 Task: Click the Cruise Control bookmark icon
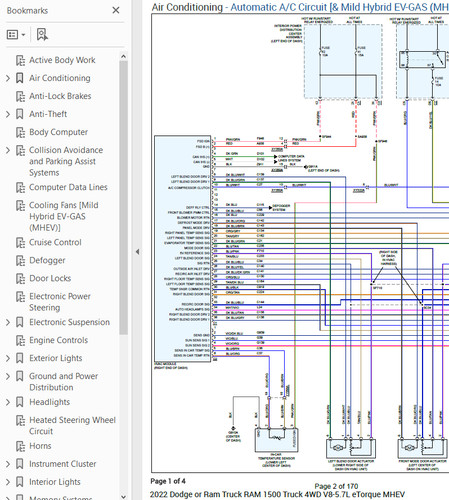pos(20,243)
